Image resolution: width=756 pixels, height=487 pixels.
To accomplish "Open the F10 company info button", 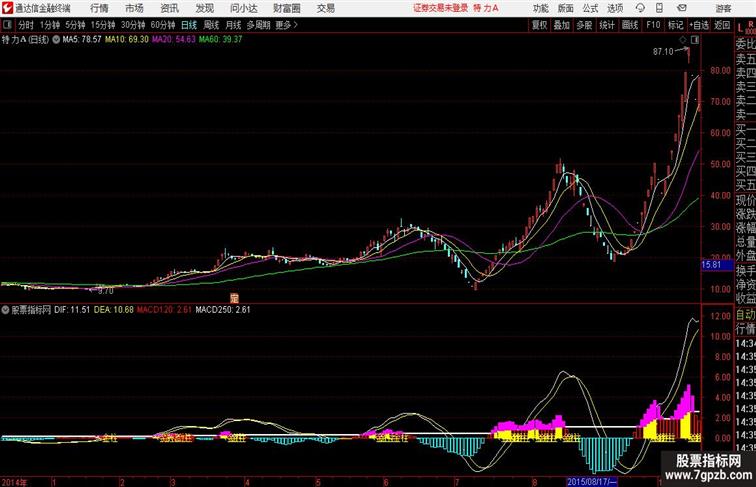I will pyautogui.click(x=653, y=25).
